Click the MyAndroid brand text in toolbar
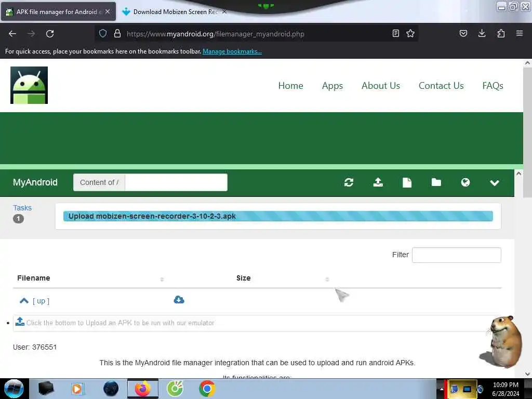The image size is (532, 399). pos(35,182)
